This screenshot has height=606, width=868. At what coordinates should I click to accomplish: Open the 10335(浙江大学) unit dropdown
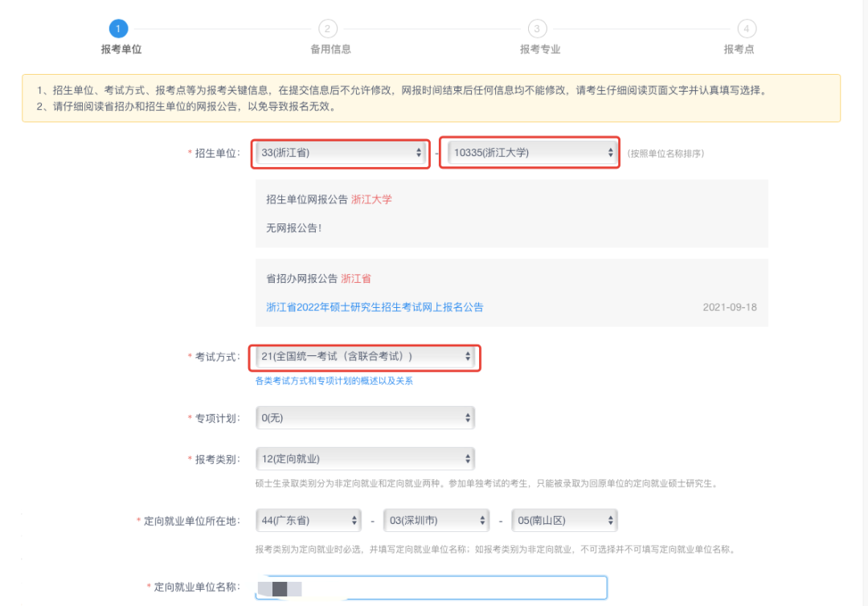tap(526, 153)
